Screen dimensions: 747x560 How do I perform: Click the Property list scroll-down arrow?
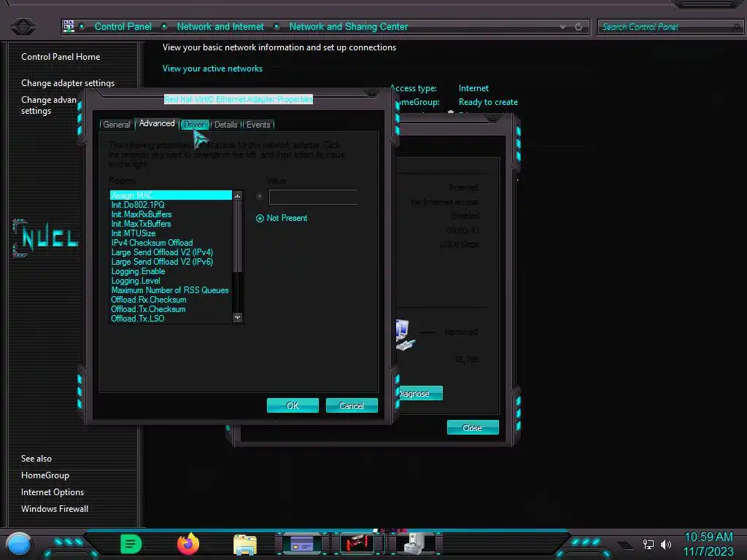237,318
